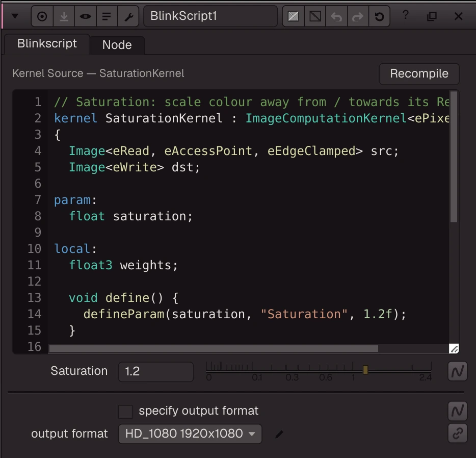Click the wrench settings icon
The width and height of the screenshot is (476, 458).
[128, 16]
